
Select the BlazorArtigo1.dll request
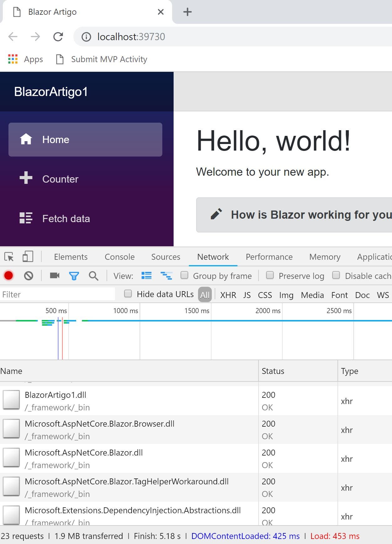(196, 401)
